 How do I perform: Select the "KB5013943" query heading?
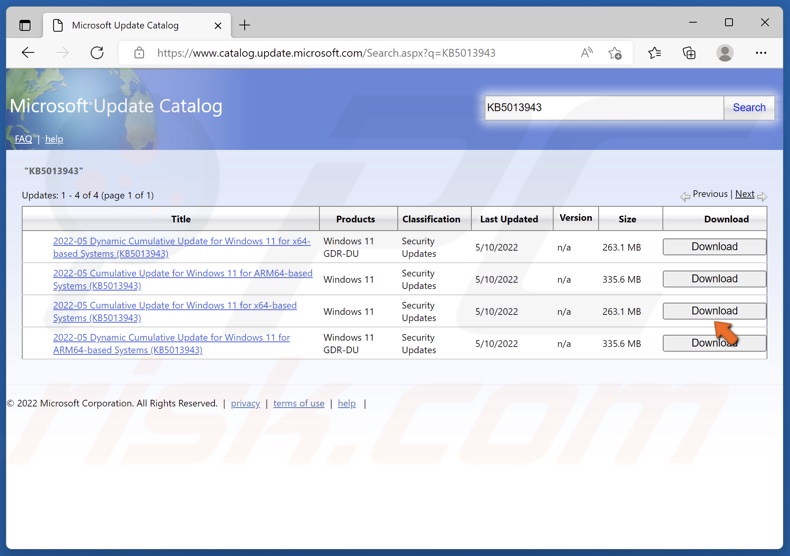54,171
